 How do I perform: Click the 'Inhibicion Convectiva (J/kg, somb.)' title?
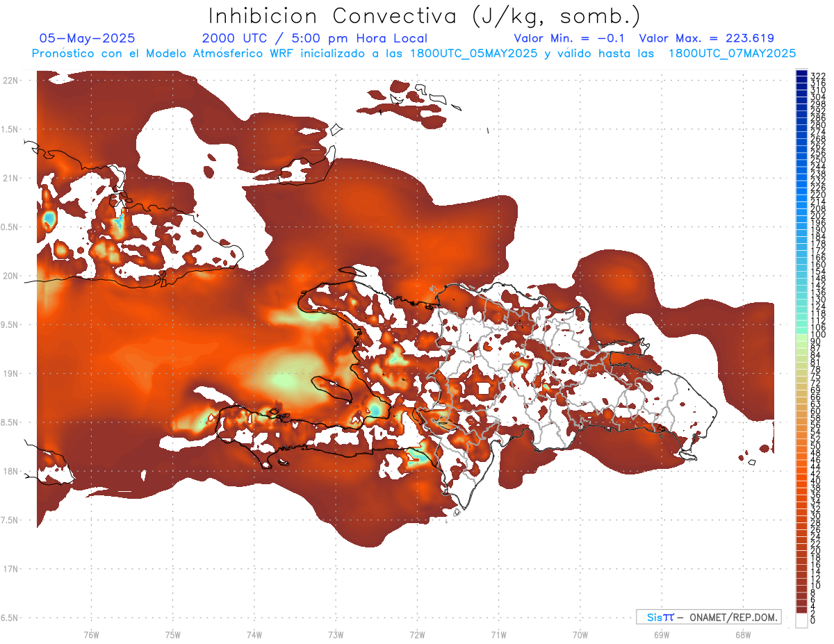pyautogui.click(x=425, y=16)
